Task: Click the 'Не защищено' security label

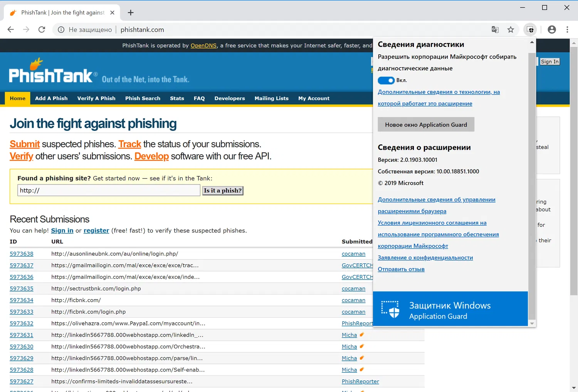Action: click(x=90, y=30)
